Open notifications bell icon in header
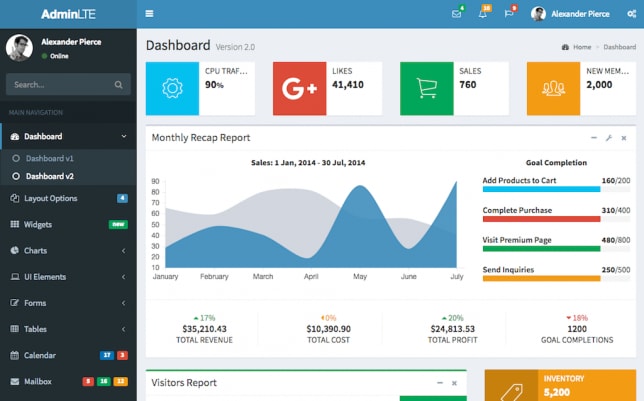Image resolution: width=644 pixels, height=401 pixels. (x=483, y=14)
